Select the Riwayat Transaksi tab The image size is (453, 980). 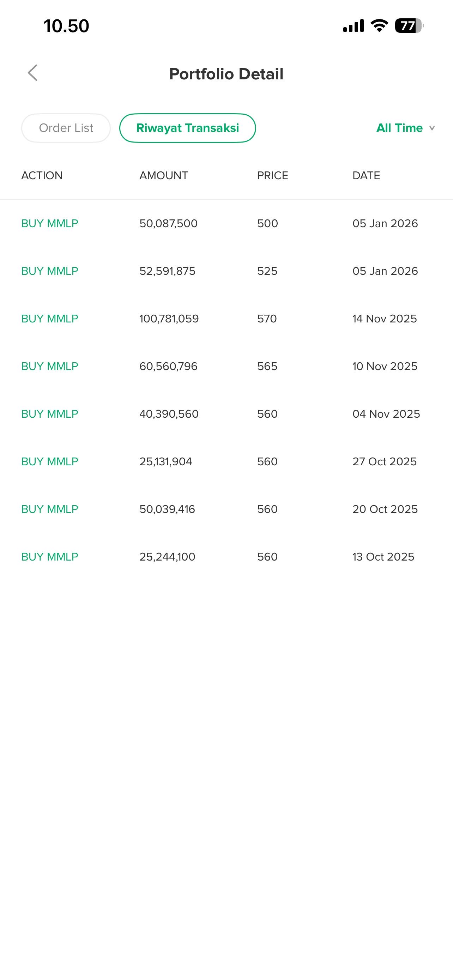(187, 128)
